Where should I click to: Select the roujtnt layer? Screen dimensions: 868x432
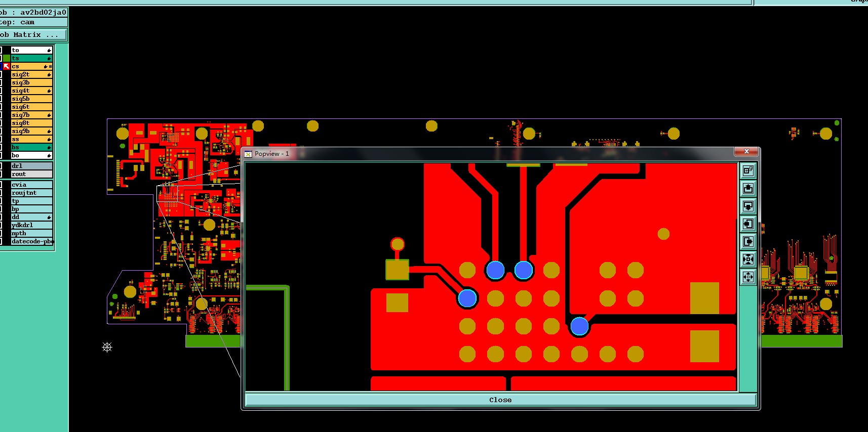pyautogui.click(x=31, y=193)
